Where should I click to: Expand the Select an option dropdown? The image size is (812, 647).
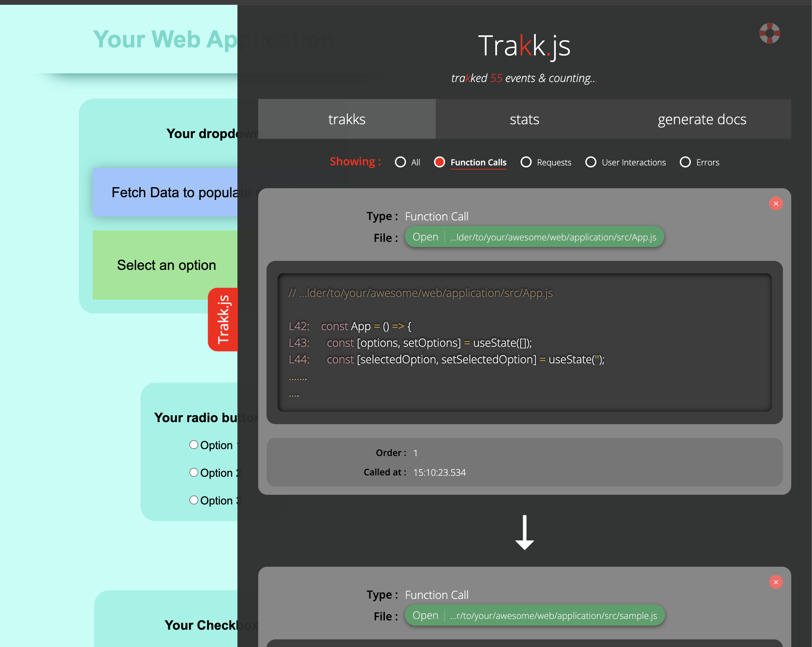[165, 265]
